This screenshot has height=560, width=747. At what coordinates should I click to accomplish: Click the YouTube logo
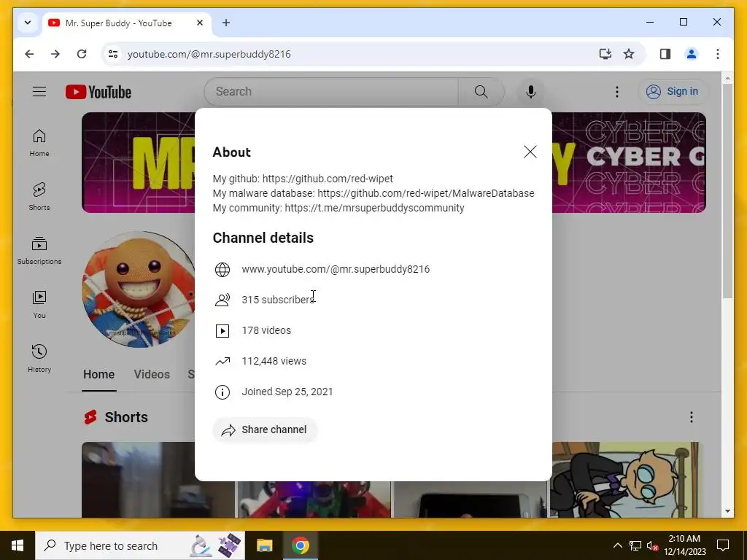pos(98,92)
